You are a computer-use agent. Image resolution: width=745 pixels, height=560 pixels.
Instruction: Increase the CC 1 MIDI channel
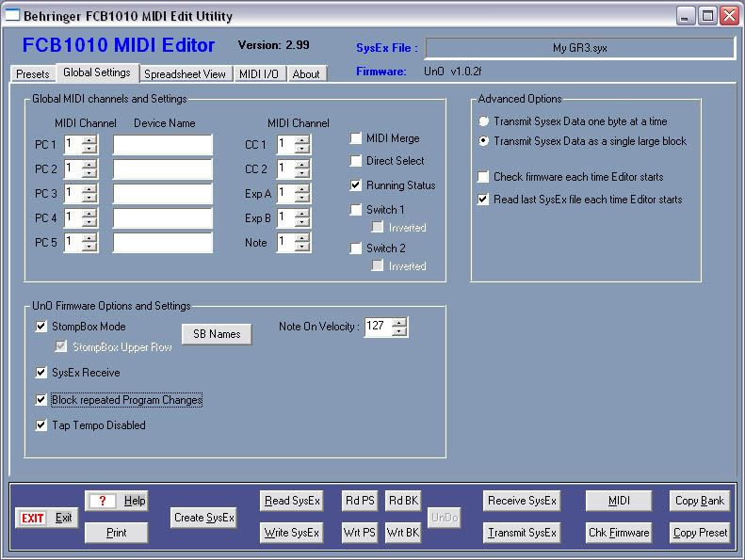click(301, 140)
